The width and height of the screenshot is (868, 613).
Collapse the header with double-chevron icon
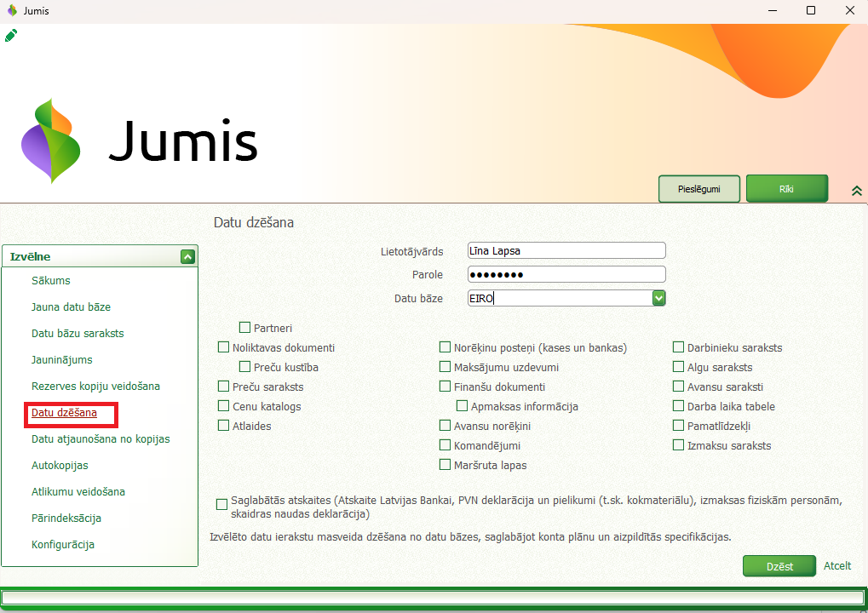[x=856, y=191]
